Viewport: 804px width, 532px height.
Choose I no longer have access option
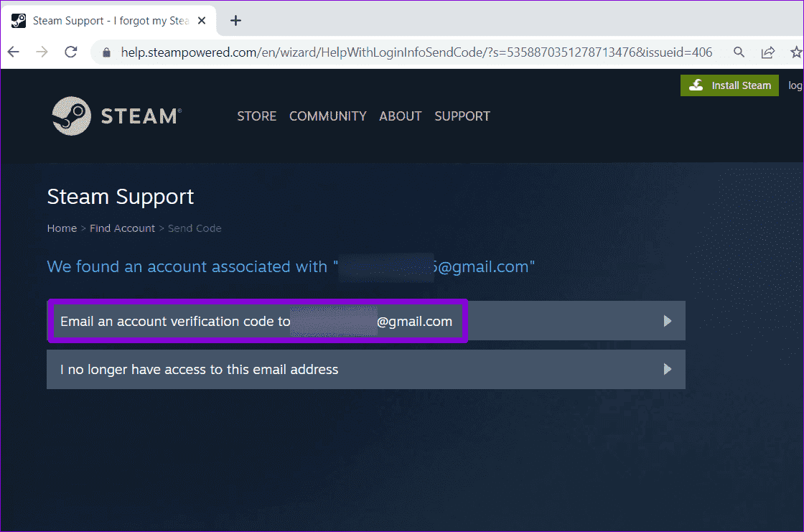pos(366,369)
